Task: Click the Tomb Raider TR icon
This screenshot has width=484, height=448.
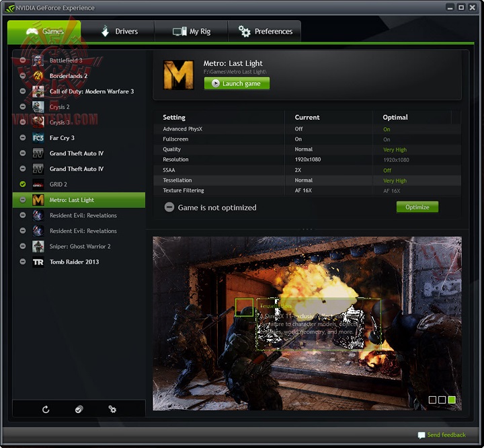Action: 38,262
